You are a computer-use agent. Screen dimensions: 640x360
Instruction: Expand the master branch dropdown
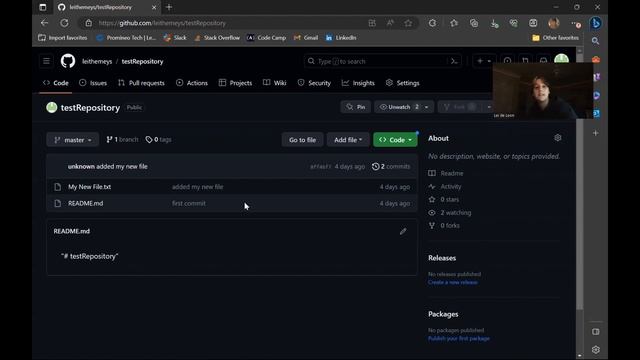[73, 140]
